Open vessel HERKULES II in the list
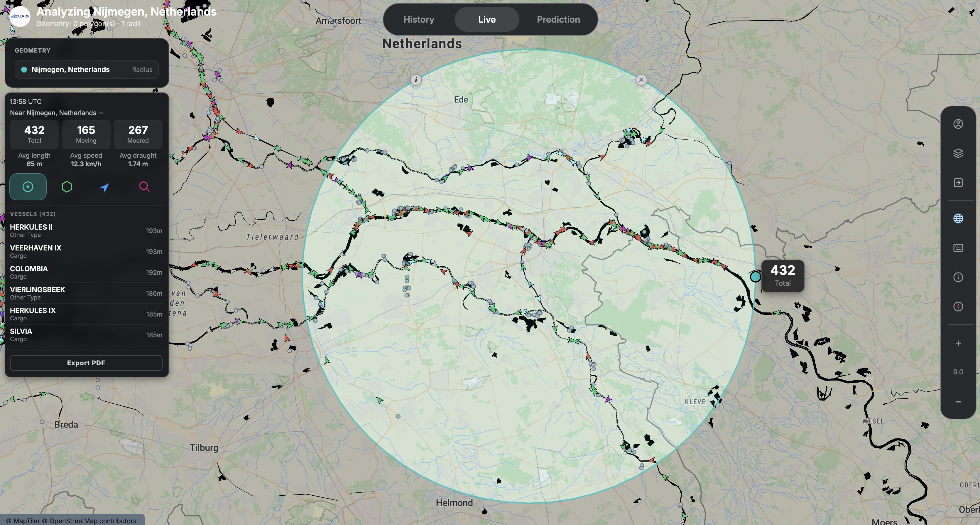 click(x=86, y=231)
